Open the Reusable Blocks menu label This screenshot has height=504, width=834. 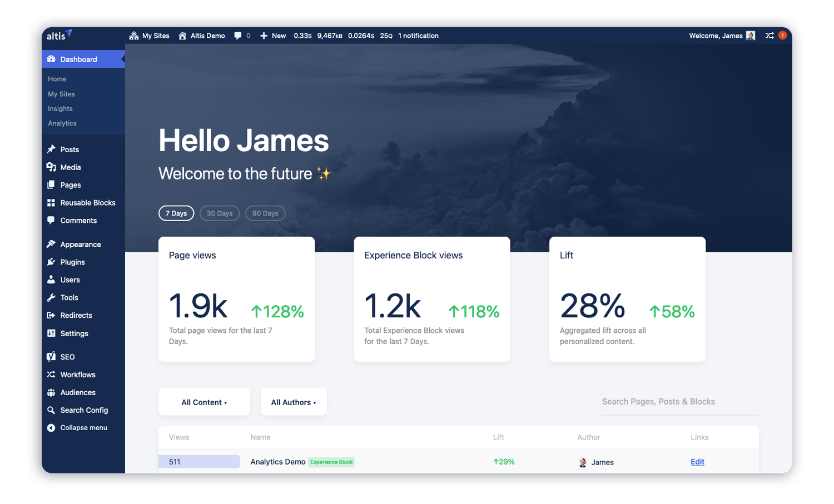88,203
